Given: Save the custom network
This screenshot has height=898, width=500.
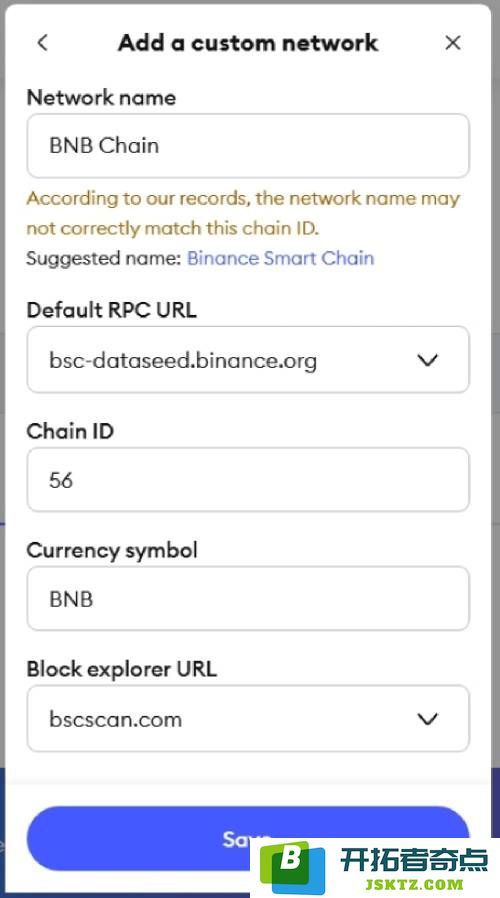Looking at the screenshot, I should coord(248,838).
